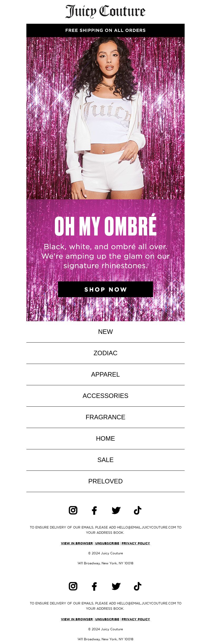This screenshot has width=211, height=644.
Task: Select the bottom-most Twitter bird icon
Action: [116, 586]
